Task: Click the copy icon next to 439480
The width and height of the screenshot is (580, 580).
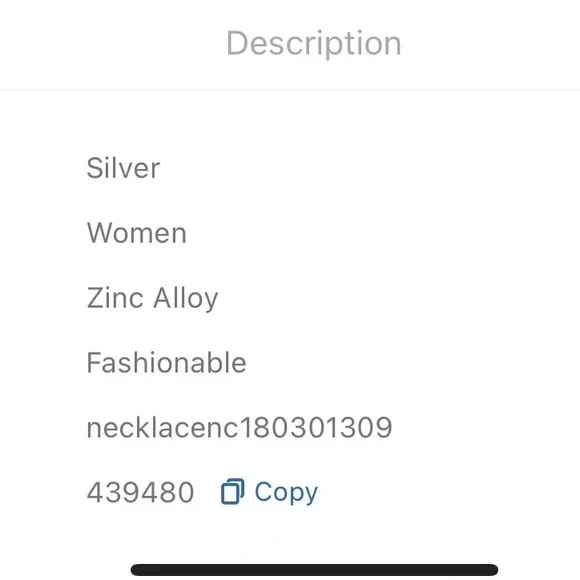Action: click(232, 491)
